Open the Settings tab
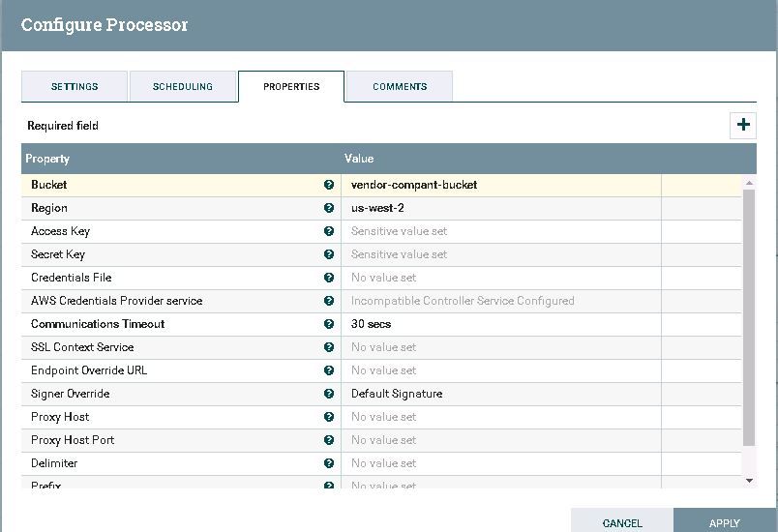The image size is (778, 532). click(x=75, y=87)
